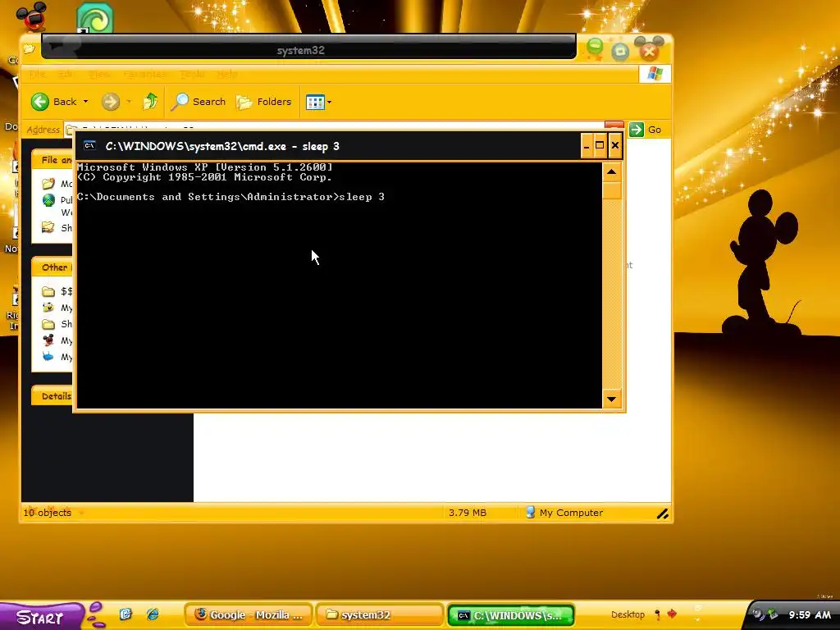Click the red arrow icon beside Desktop toolbar

pos(672,614)
